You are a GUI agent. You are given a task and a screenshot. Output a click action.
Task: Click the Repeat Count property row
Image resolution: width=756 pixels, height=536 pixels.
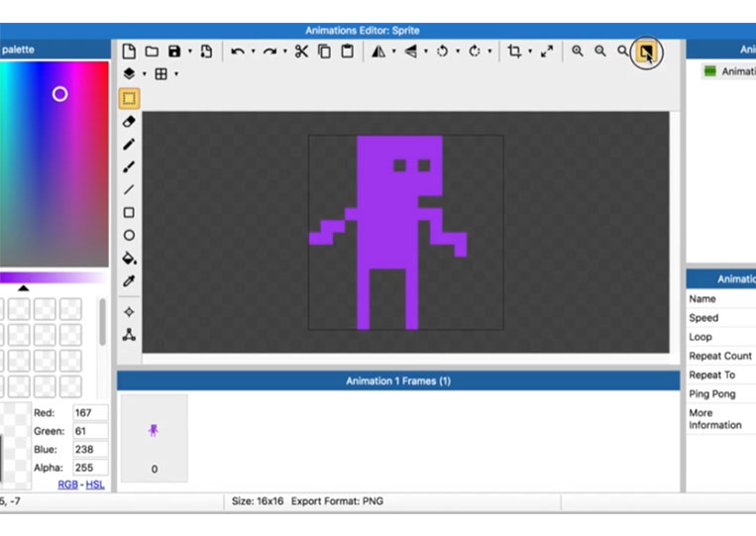tap(721, 356)
